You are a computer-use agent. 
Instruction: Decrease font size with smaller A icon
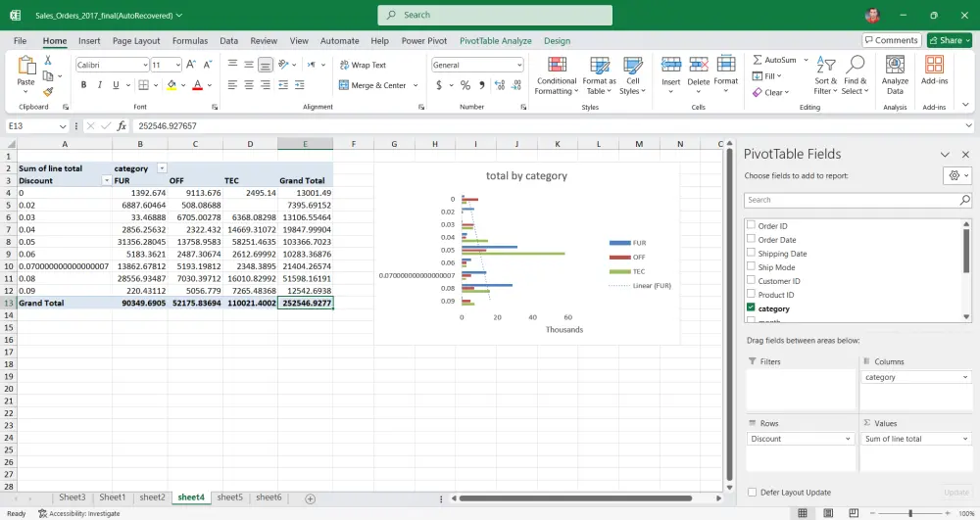[x=208, y=65]
